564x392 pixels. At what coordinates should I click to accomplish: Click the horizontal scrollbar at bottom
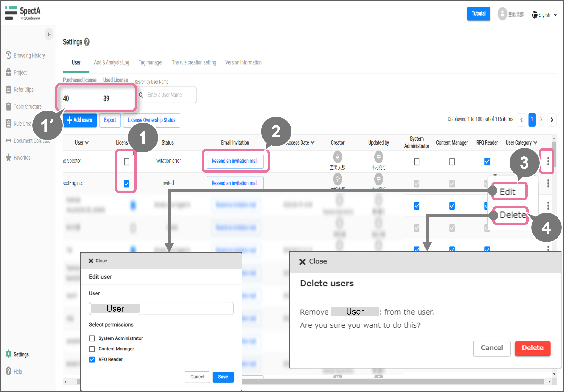pyautogui.click(x=393, y=381)
